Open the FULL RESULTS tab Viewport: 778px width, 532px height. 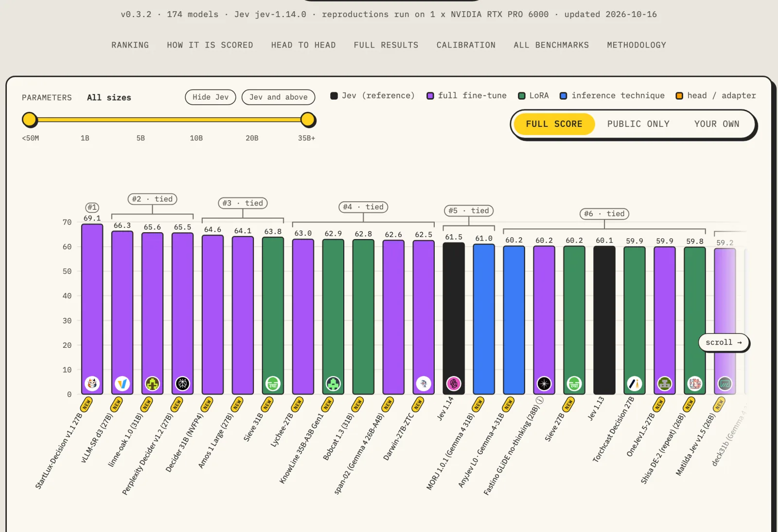(x=386, y=45)
